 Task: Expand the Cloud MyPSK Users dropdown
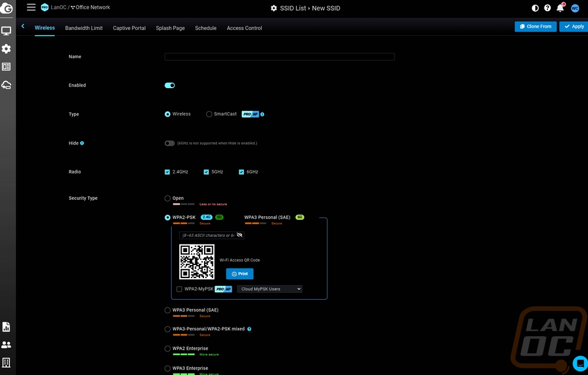[269, 289]
